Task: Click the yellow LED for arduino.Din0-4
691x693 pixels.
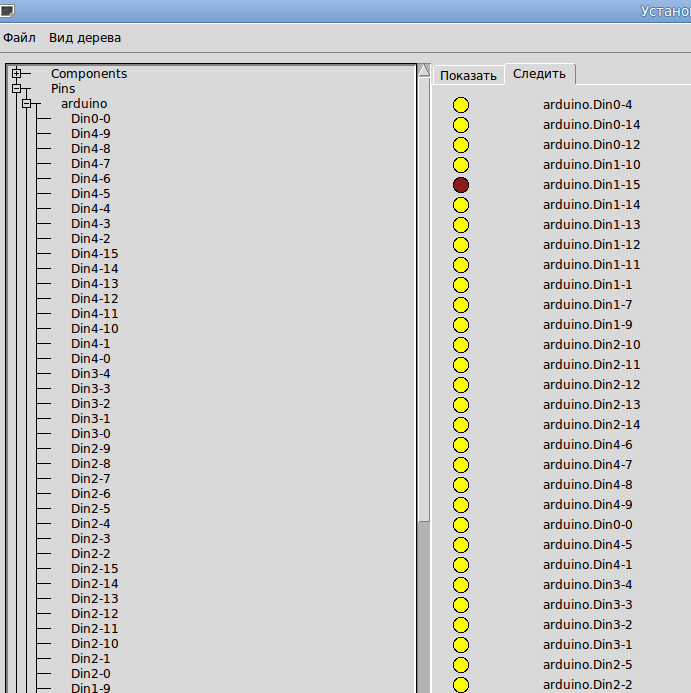Action: pyautogui.click(x=461, y=105)
